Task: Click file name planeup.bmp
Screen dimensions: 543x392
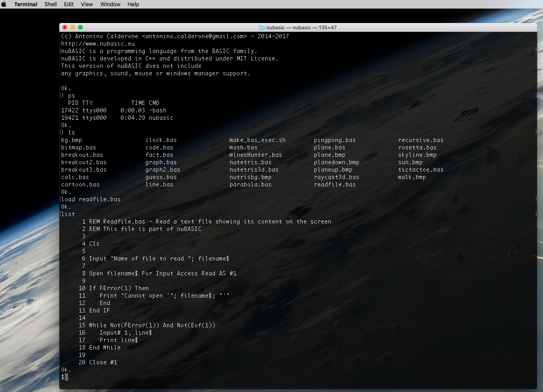Action: point(333,170)
